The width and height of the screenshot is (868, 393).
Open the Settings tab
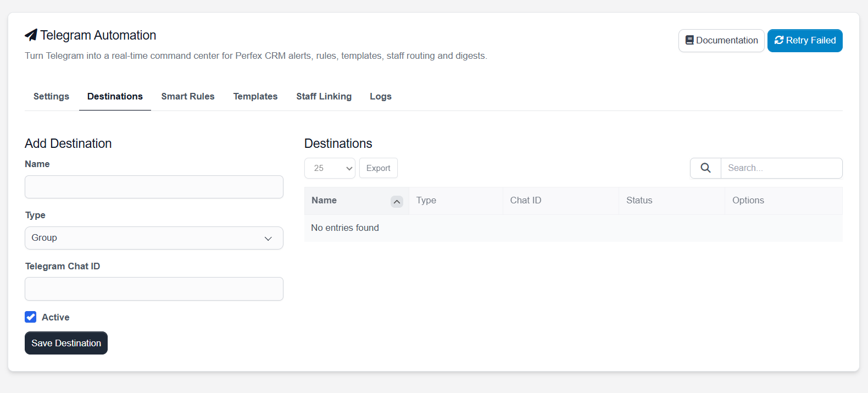(51, 97)
